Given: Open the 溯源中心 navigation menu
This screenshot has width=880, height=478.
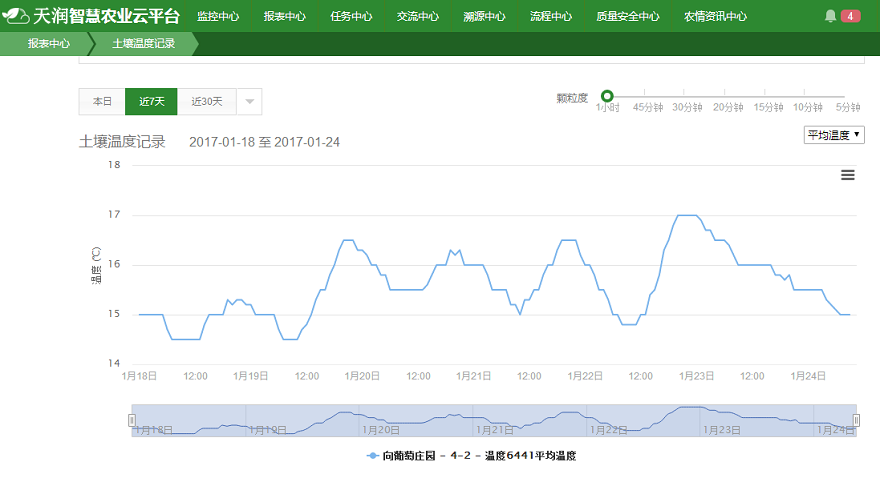Looking at the screenshot, I should tap(484, 16).
